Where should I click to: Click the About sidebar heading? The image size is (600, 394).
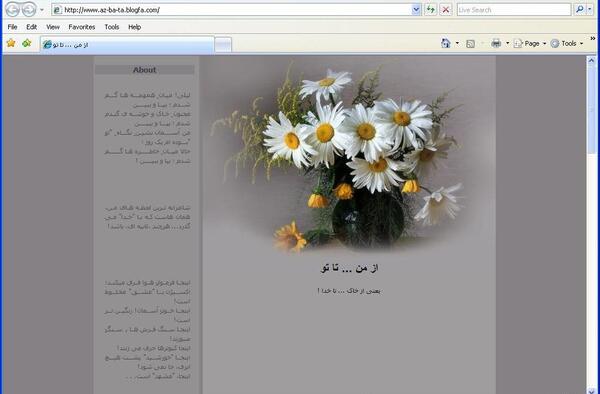[x=145, y=70]
